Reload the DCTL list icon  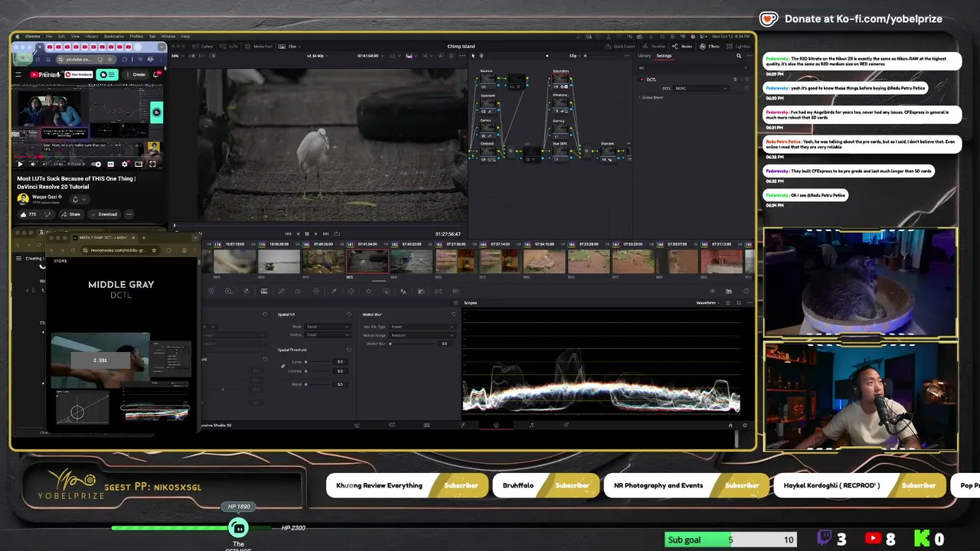point(747,88)
